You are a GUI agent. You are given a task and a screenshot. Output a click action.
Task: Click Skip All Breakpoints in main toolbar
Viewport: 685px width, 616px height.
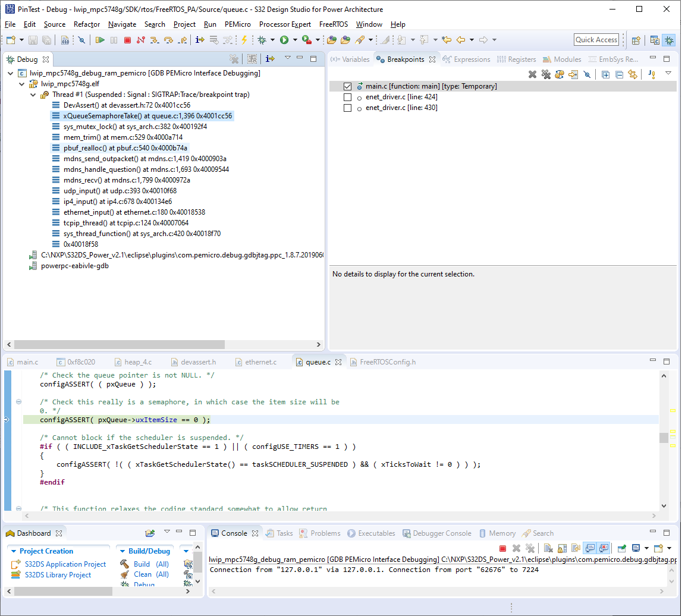(81, 40)
